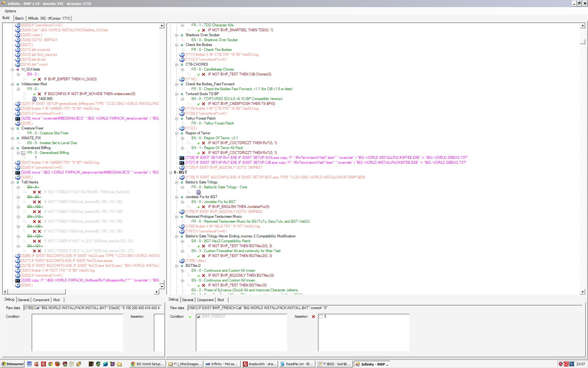The image size is (588, 368).
Task: Open the folder icon in quick launch
Action: tap(119, 364)
